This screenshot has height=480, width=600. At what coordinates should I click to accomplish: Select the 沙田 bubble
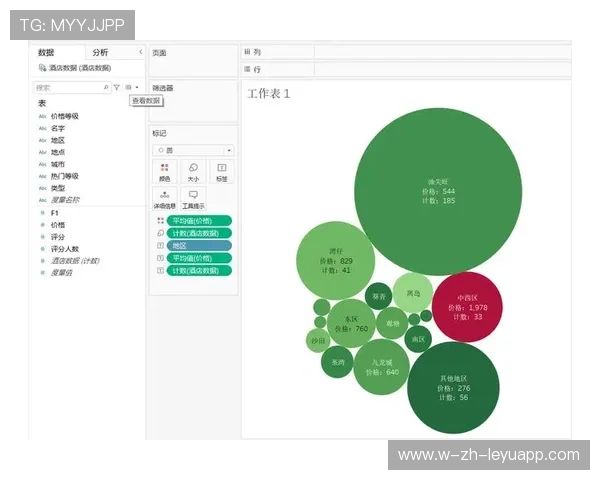(x=318, y=340)
